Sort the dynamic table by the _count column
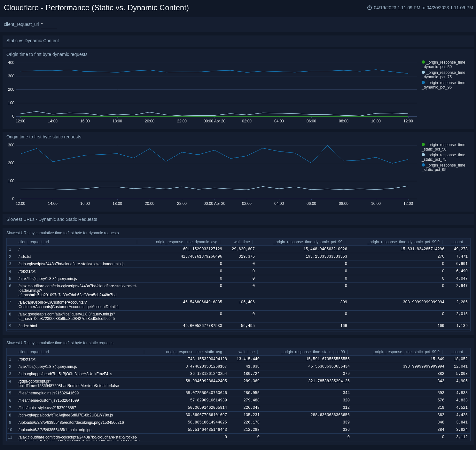Viewport: 476px width, 450px height. point(457,242)
